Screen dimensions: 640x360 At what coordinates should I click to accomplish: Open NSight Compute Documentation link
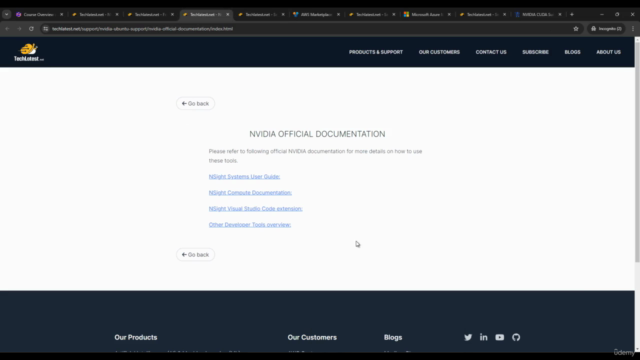pos(250,192)
